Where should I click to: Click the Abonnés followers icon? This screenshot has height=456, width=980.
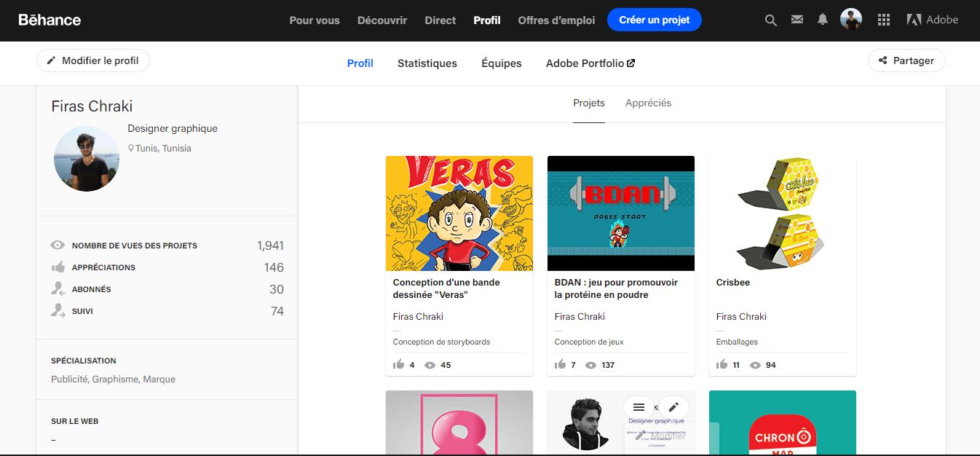click(58, 288)
